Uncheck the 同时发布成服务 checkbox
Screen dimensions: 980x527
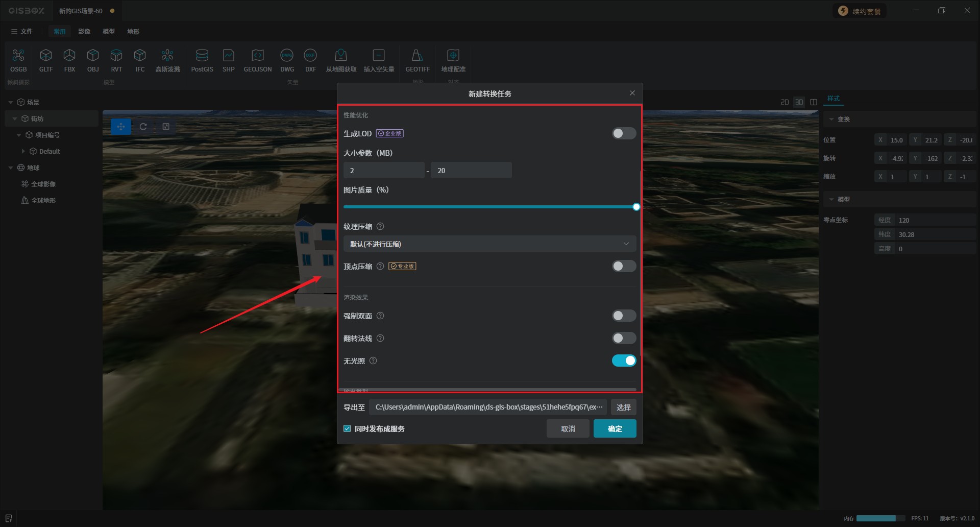(x=348, y=429)
